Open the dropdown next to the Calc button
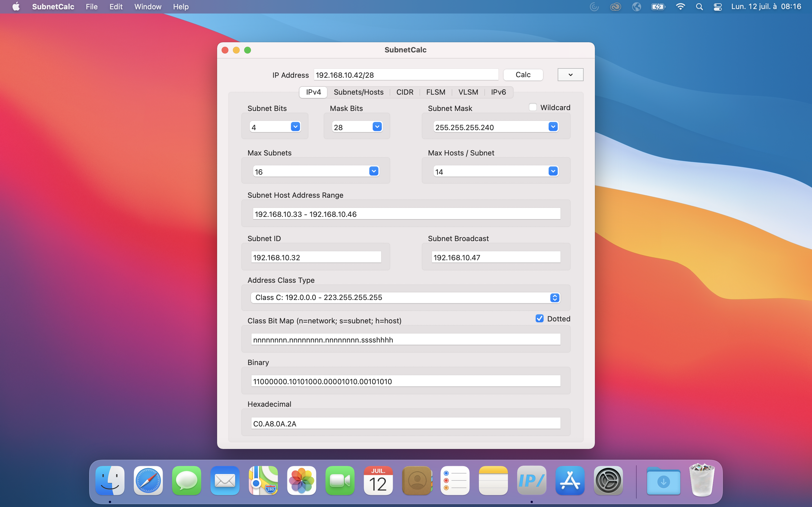Viewport: 812px width, 507px height. click(570, 74)
